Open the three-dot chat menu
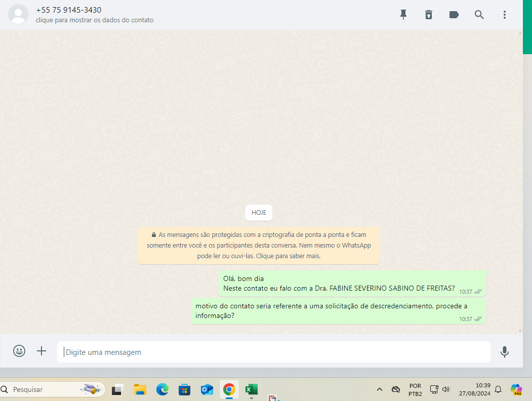Viewport: 532px width, 401px height. (505, 15)
